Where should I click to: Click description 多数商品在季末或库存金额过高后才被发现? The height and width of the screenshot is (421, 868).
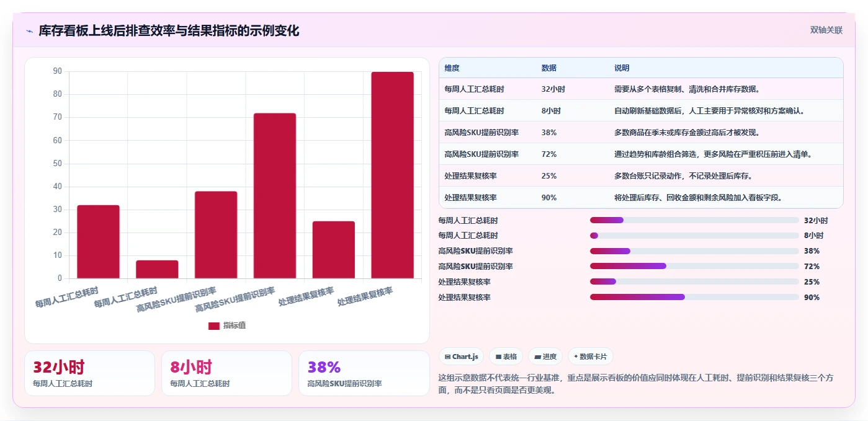(687, 133)
